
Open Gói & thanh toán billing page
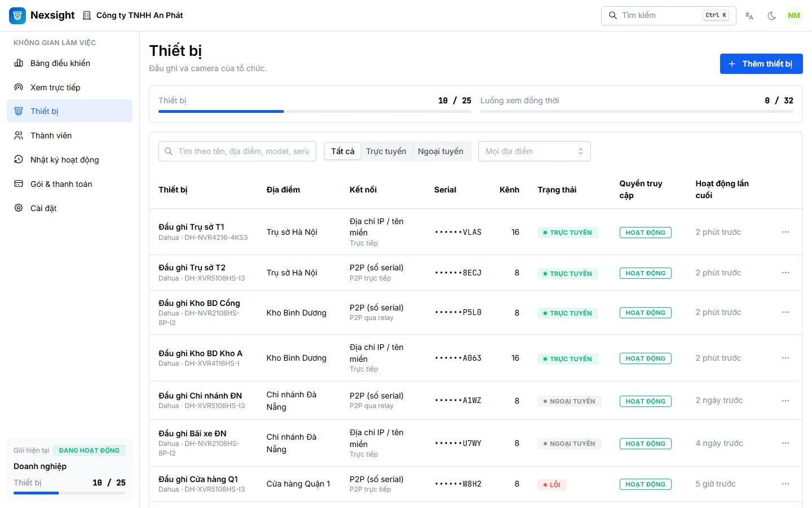tap(69, 184)
